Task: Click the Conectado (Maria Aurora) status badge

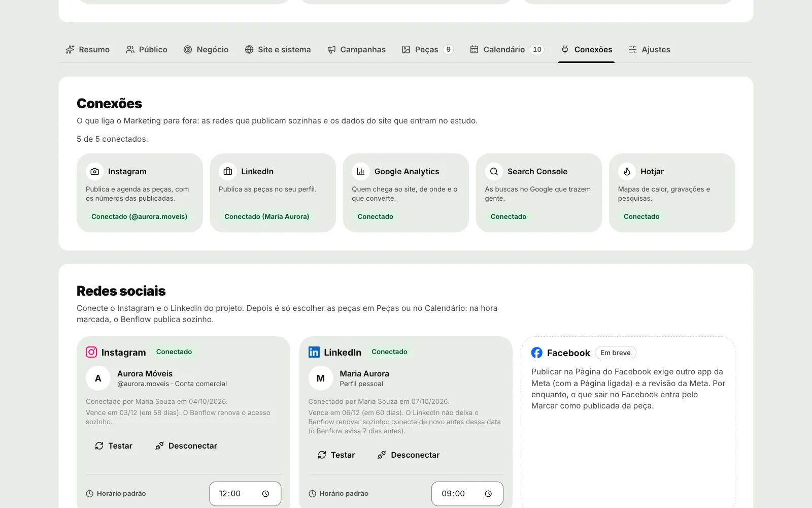Action: 267,216
